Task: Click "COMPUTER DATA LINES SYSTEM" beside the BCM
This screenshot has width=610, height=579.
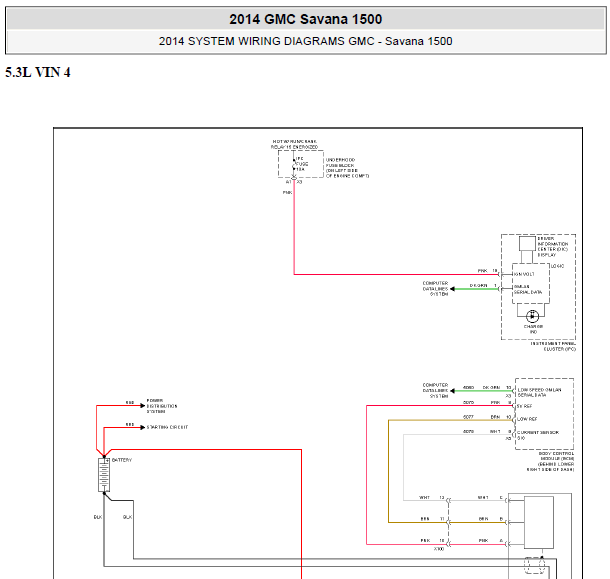Action: (x=435, y=390)
